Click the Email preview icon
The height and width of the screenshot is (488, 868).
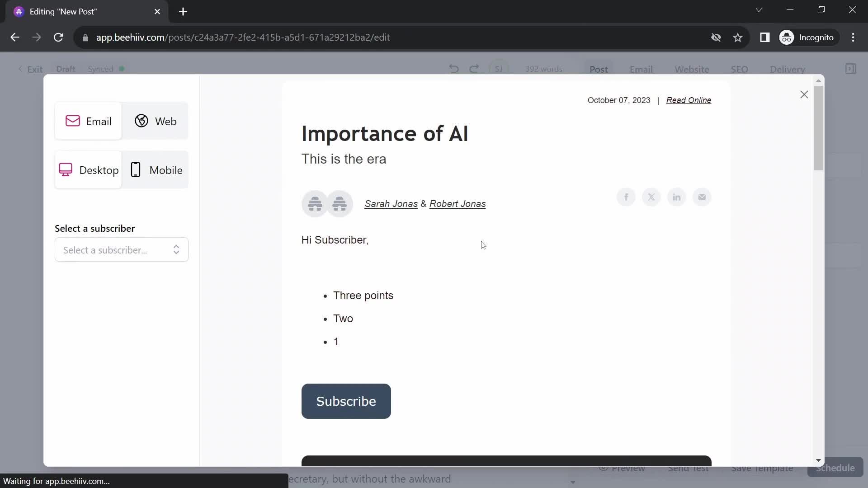tap(87, 122)
